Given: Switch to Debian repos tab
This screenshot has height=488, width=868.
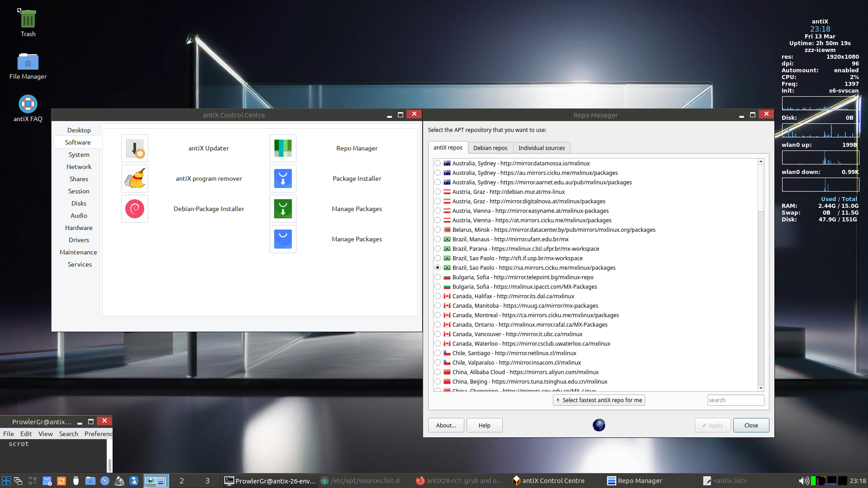Looking at the screenshot, I should click(x=490, y=148).
